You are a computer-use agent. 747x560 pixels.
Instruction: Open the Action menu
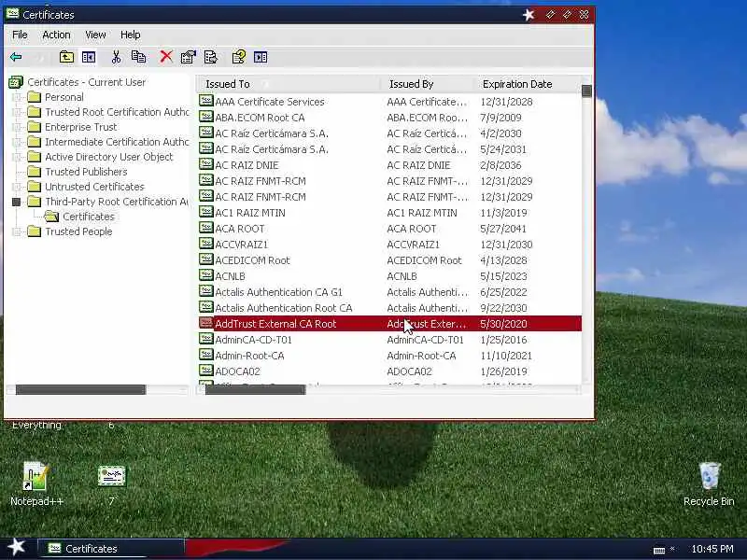tap(56, 35)
